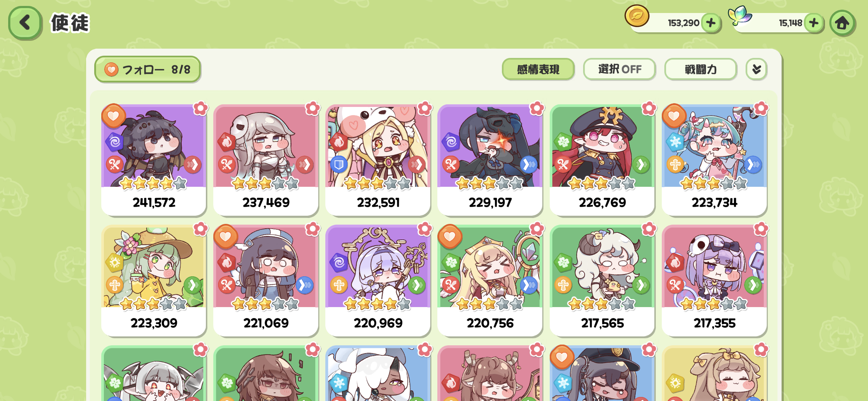Viewport: 868px width, 401px height.
Task: Open the home screen via house icon
Action: [842, 23]
